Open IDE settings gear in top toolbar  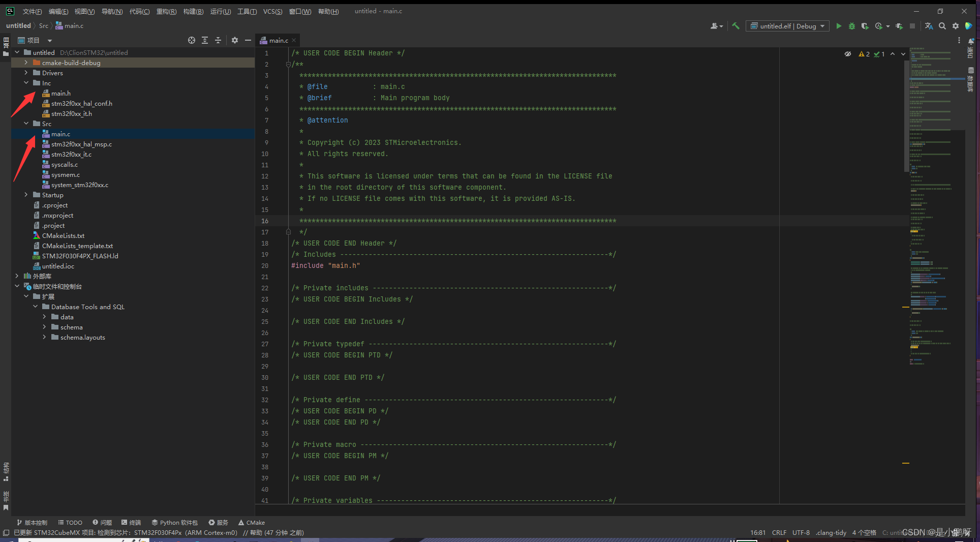tap(956, 26)
